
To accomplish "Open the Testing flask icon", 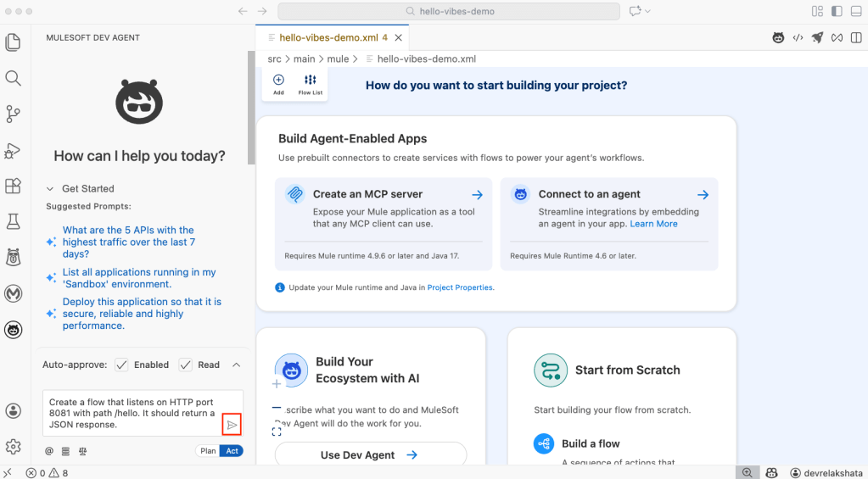I will click(x=14, y=221).
